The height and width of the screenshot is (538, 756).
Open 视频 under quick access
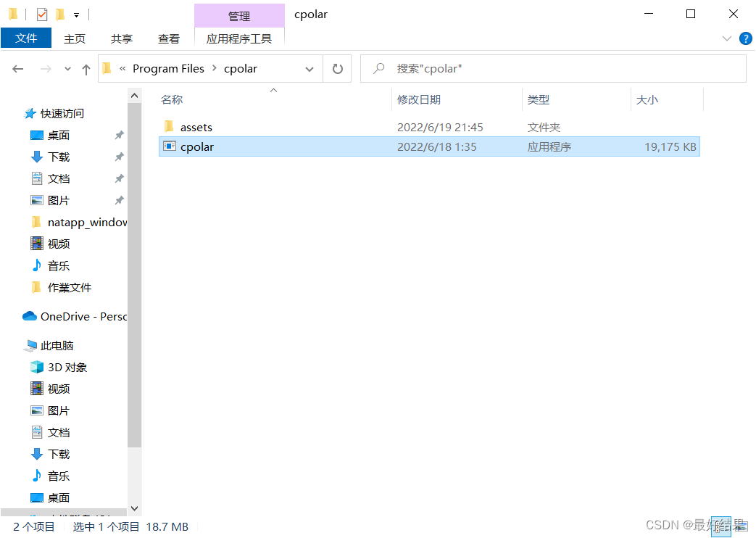click(x=58, y=244)
